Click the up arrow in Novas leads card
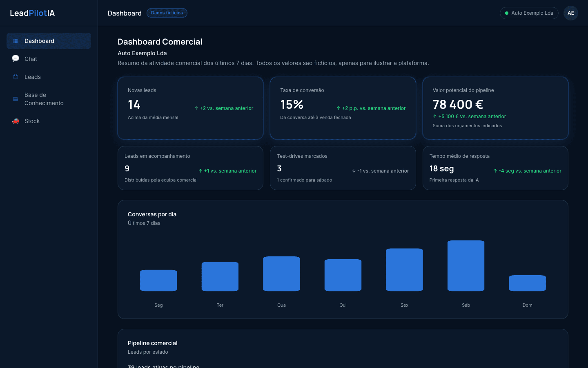 196,108
